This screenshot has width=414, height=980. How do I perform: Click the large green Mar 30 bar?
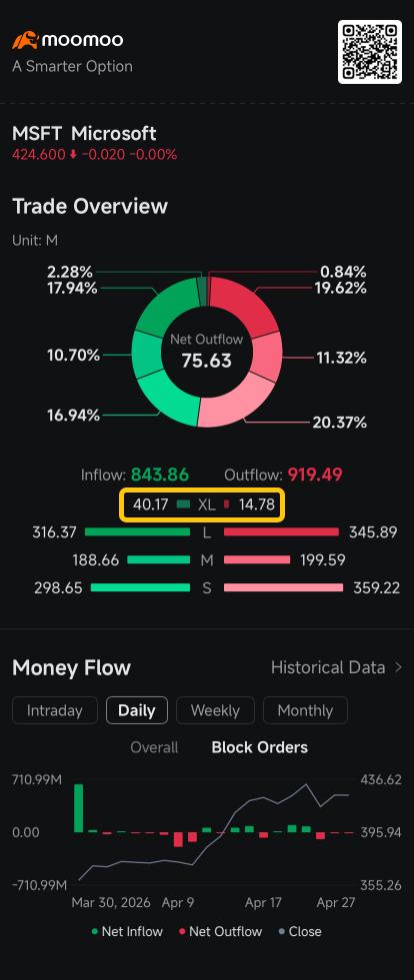pos(79,807)
